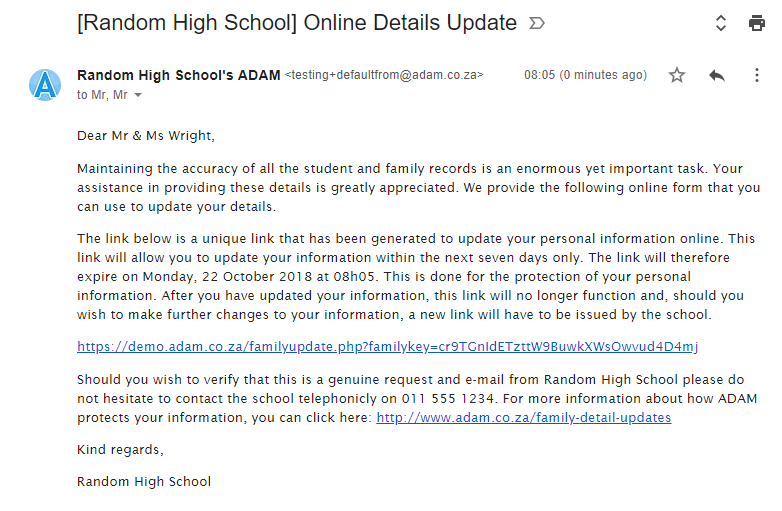This screenshot has width=782, height=511.
Task: Click the importance marker beside the subject
Action: (x=537, y=23)
